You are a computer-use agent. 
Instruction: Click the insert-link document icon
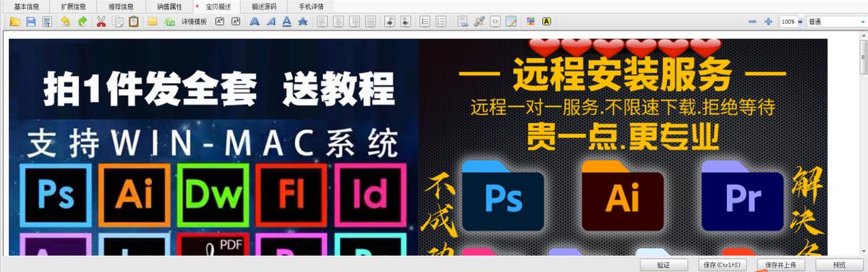tap(463, 22)
